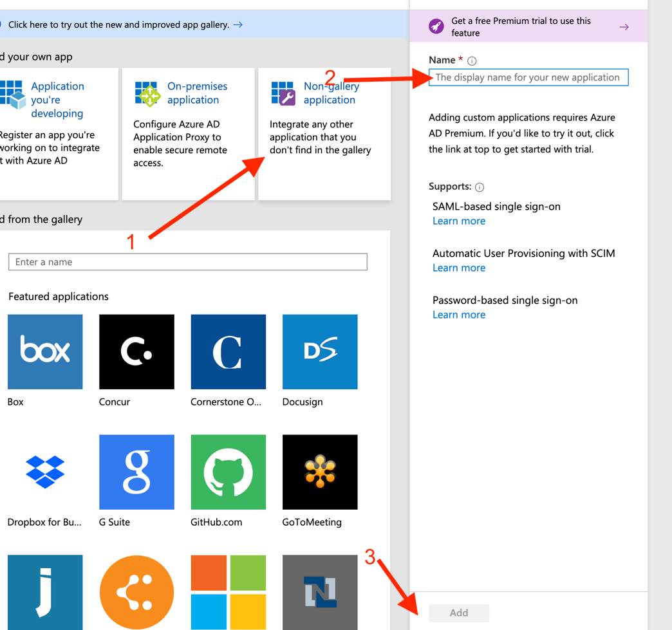
Task: Click the Concur label text
Action: click(115, 402)
